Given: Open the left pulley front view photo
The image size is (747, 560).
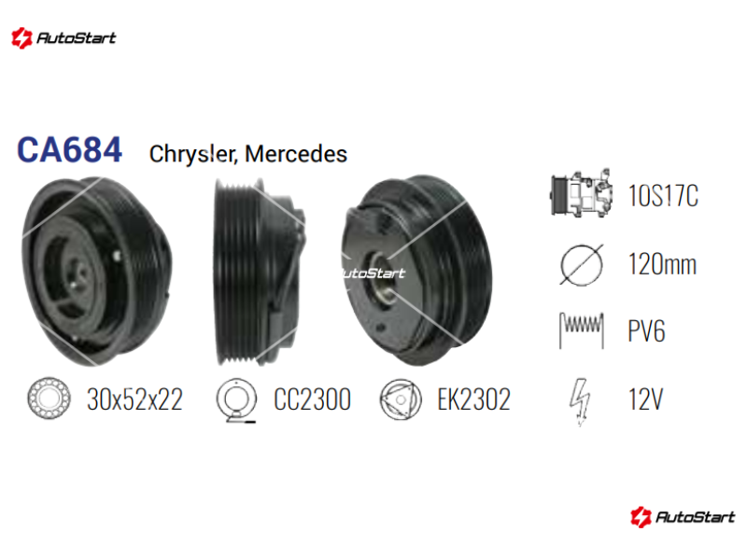Looking at the screenshot, I should tap(97, 272).
